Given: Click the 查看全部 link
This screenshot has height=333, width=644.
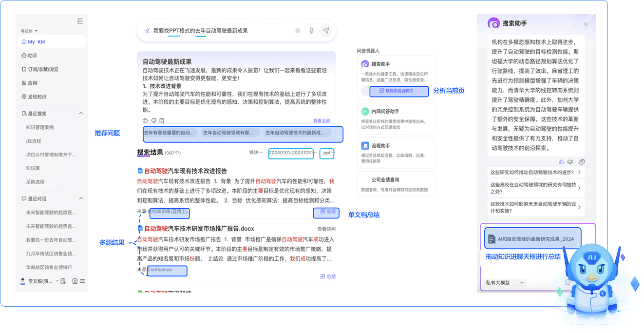Looking at the screenshot, I should [321, 121].
